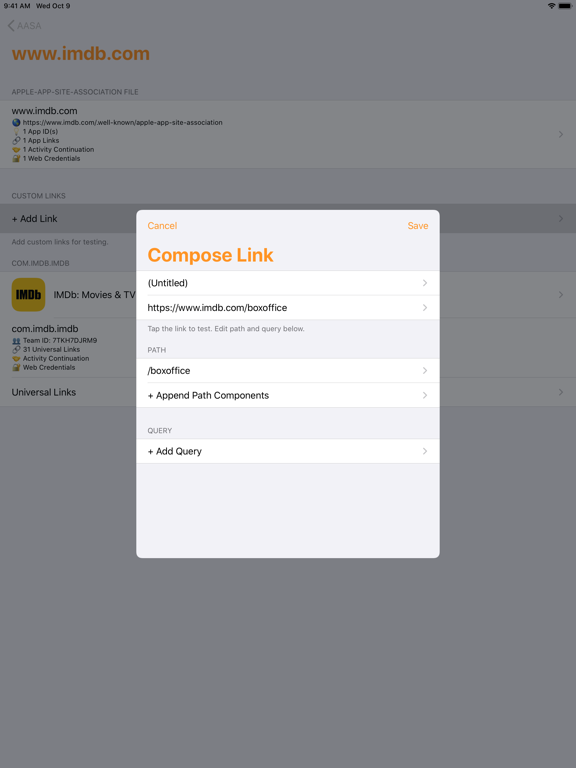This screenshot has height=768, width=576.
Task: Select www.imdb.com association file title
Action: [x=45, y=111]
